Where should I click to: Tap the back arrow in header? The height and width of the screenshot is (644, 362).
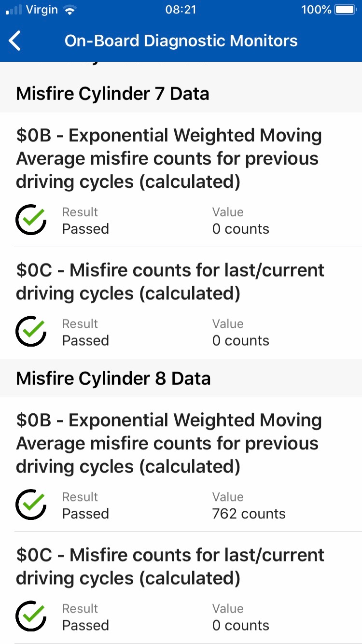coord(15,41)
